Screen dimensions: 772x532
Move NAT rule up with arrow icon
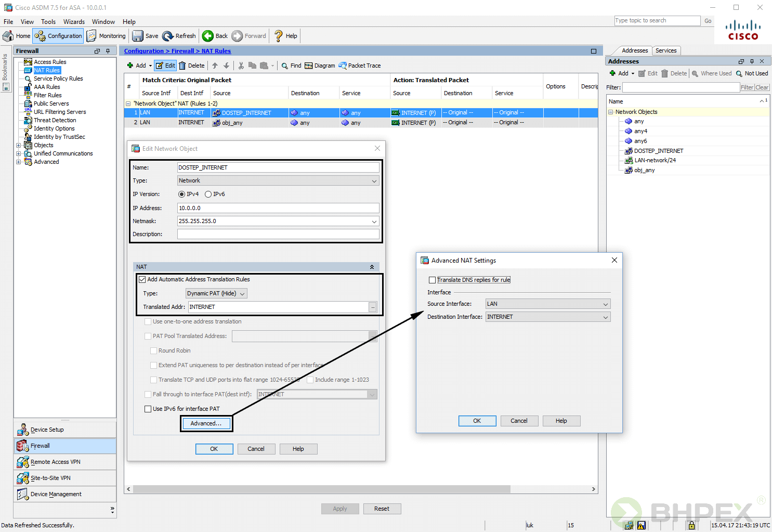click(215, 66)
